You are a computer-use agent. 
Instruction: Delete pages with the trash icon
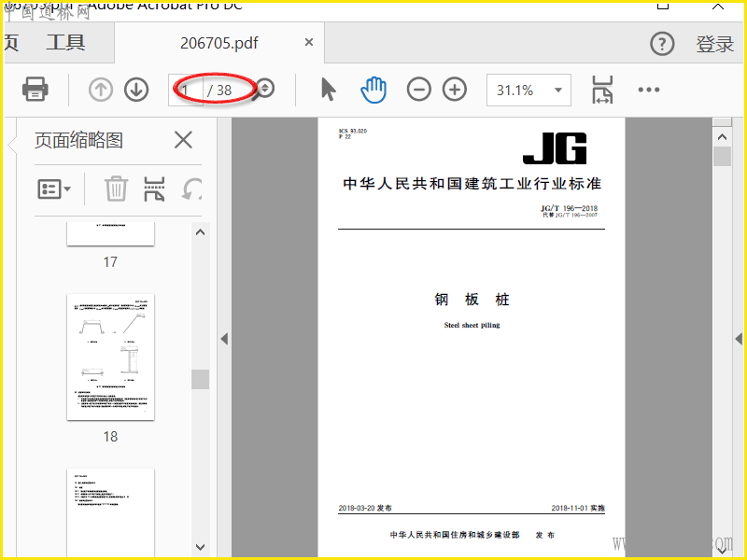click(116, 189)
